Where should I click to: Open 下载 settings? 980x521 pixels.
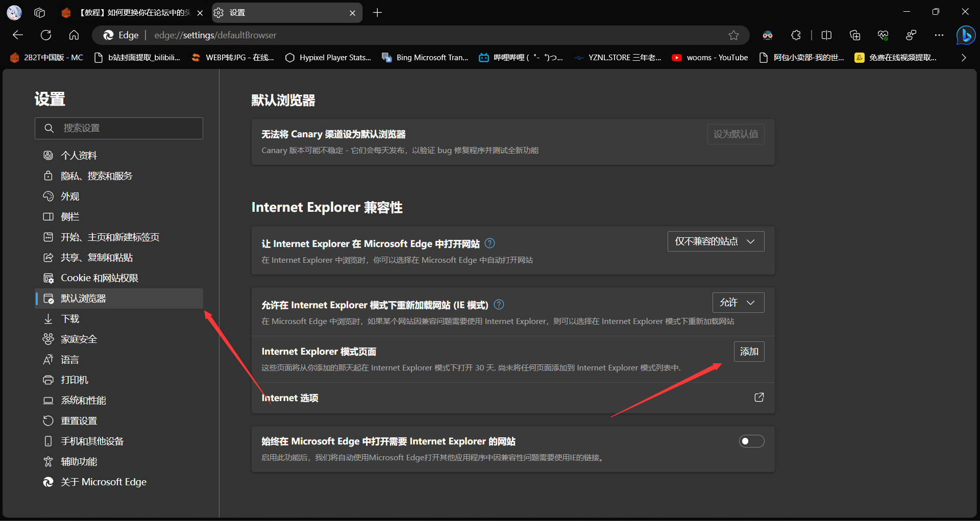pos(119,319)
